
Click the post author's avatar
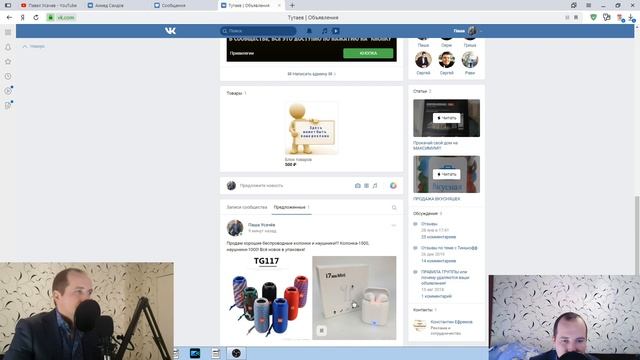click(235, 228)
